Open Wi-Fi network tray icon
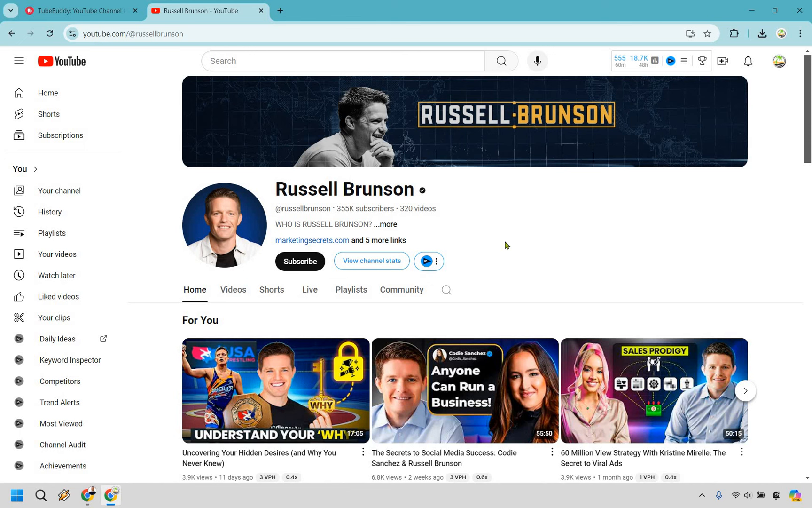 [735, 495]
